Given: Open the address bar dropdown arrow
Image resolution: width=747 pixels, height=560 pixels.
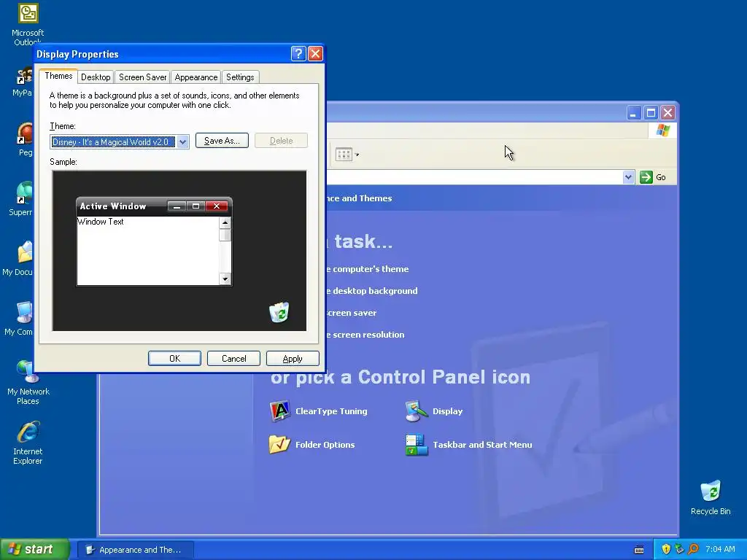Looking at the screenshot, I should [628, 177].
